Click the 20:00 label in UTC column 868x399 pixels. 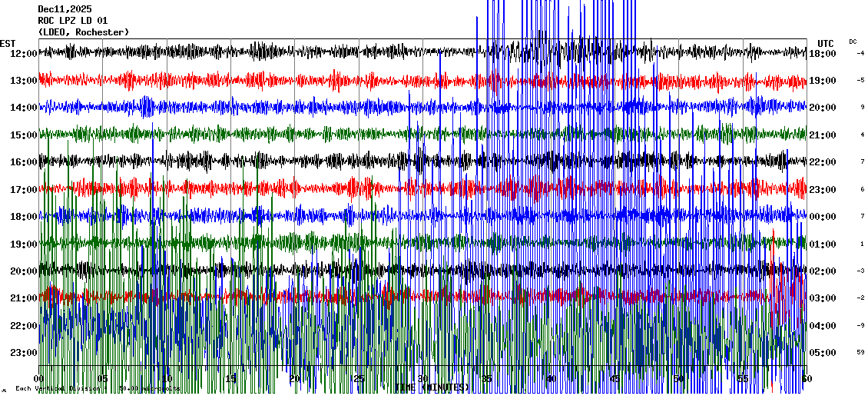pyautogui.click(x=823, y=108)
